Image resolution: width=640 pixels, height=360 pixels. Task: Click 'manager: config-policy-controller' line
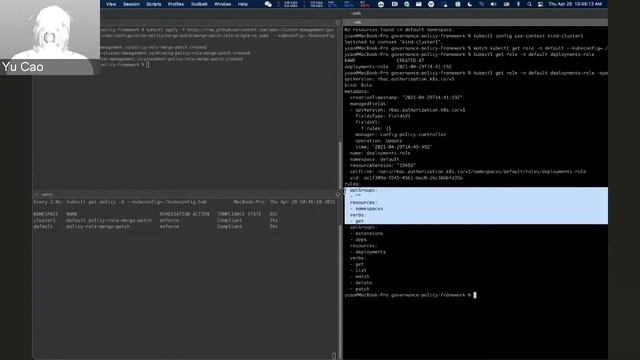400,134
